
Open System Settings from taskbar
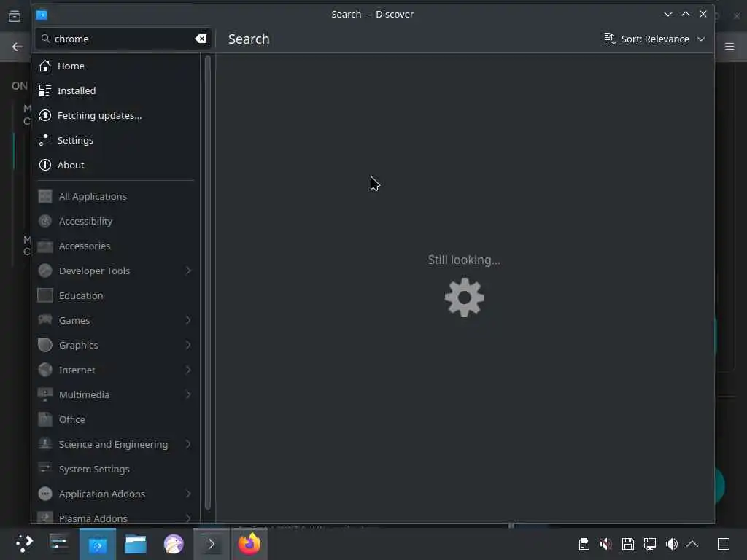click(x=60, y=543)
